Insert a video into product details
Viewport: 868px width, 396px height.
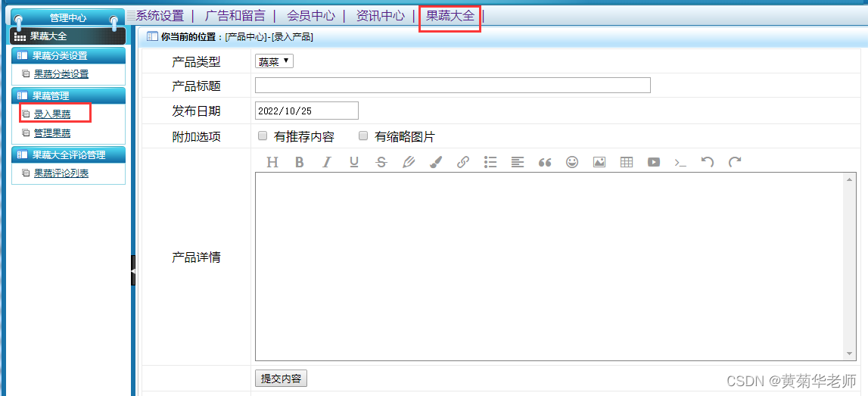click(x=654, y=162)
